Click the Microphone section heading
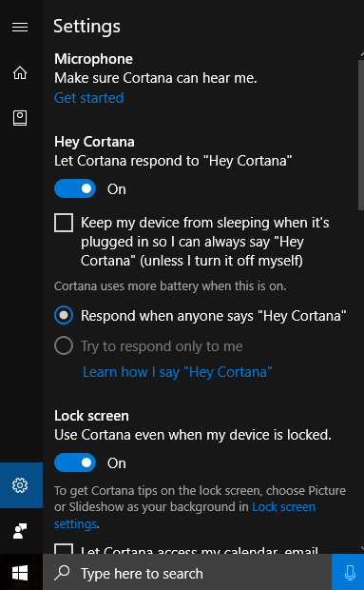 pyautogui.click(x=93, y=59)
